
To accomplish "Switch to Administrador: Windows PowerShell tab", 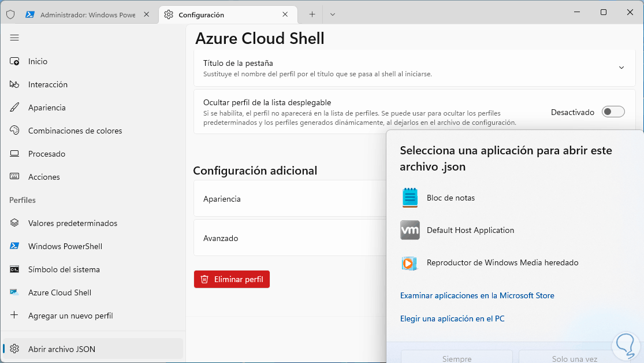I will coord(87,14).
